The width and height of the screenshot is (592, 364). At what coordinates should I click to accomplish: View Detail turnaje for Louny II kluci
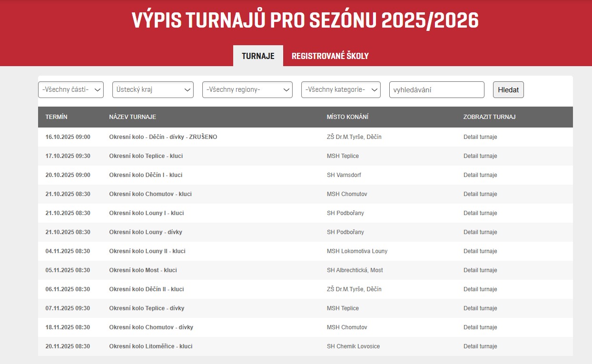click(x=480, y=251)
